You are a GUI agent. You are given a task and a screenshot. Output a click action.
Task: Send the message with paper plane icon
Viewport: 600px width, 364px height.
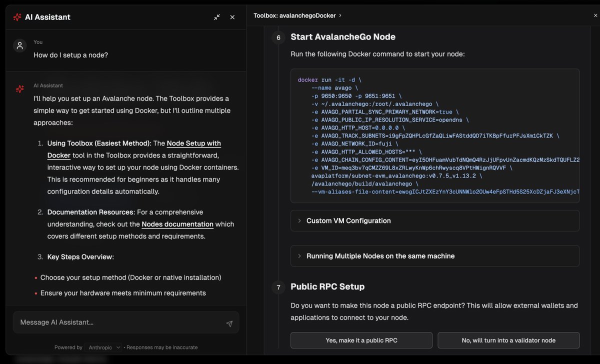229,323
